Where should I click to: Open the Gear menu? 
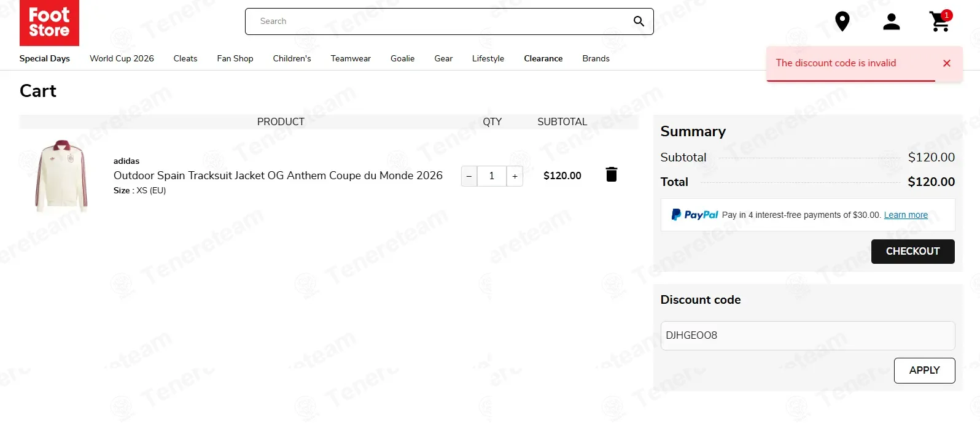[443, 58]
